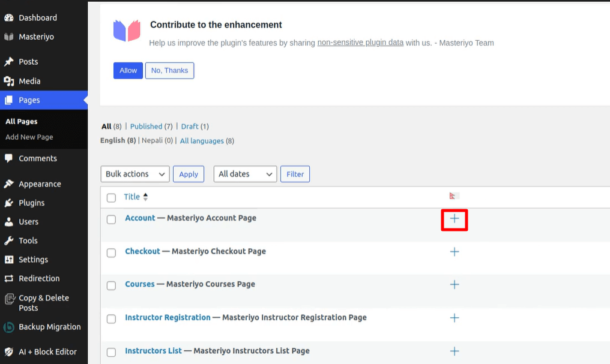This screenshot has width=610, height=364.
Task: Click the Dashboard gauge icon
Action: pos(8,17)
